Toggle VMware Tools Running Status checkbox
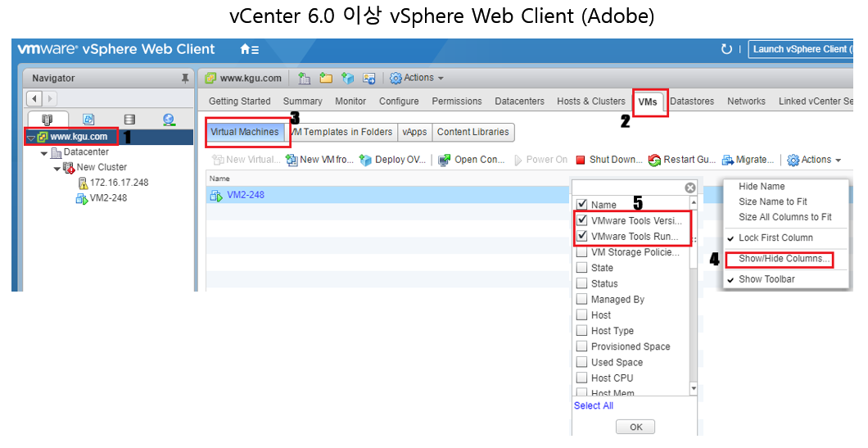Screen dimensions: 868x448 click(x=581, y=236)
